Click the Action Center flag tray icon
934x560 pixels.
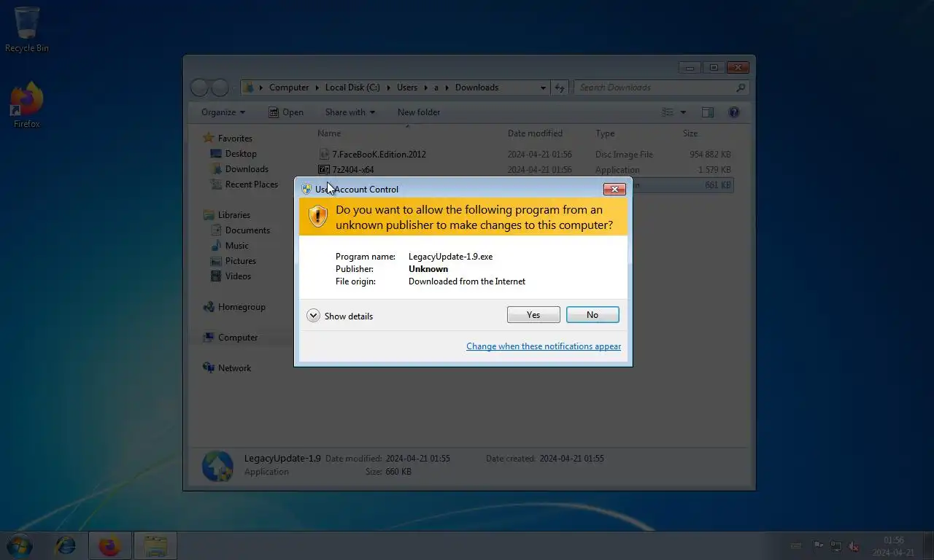click(x=818, y=546)
